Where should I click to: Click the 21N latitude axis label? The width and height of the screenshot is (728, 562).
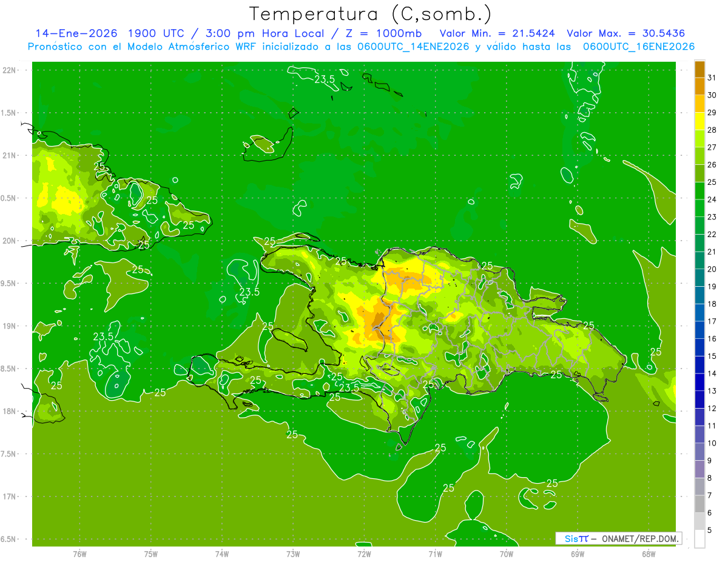coord(10,155)
